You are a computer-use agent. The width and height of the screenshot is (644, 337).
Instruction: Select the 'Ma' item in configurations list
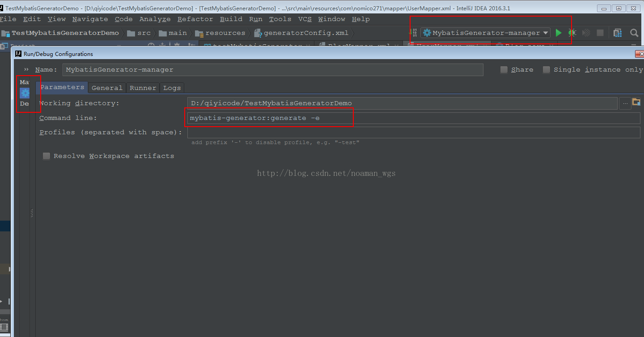(24, 82)
